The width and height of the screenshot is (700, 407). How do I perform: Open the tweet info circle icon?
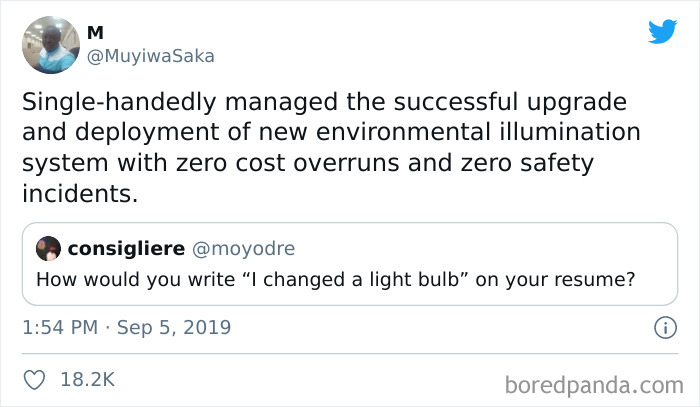click(x=660, y=327)
